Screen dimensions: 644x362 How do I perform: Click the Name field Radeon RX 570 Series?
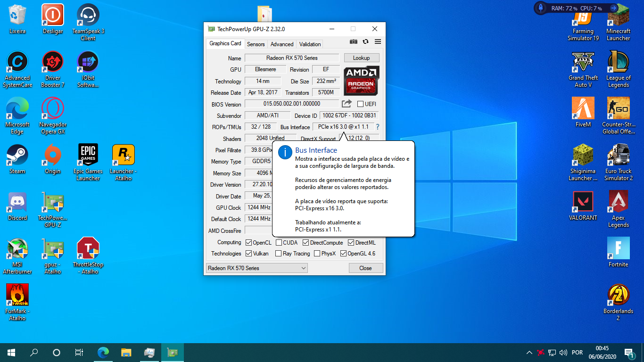pos(292,58)
